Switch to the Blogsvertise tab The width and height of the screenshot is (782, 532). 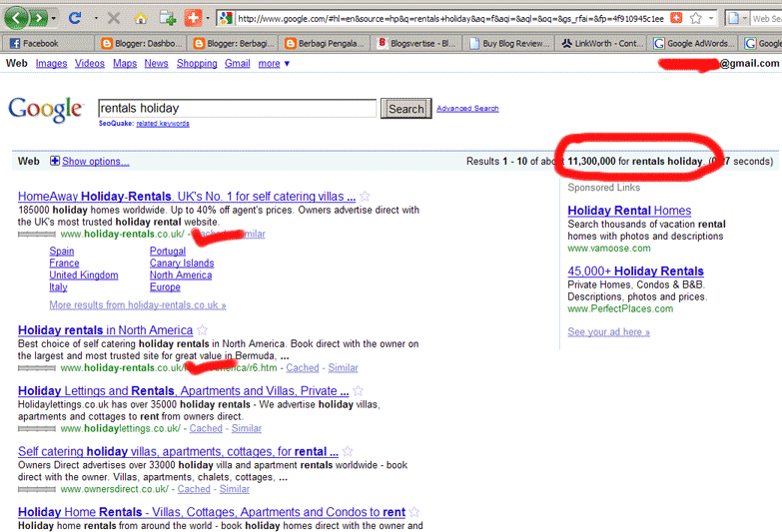click(x=416, y=43)
